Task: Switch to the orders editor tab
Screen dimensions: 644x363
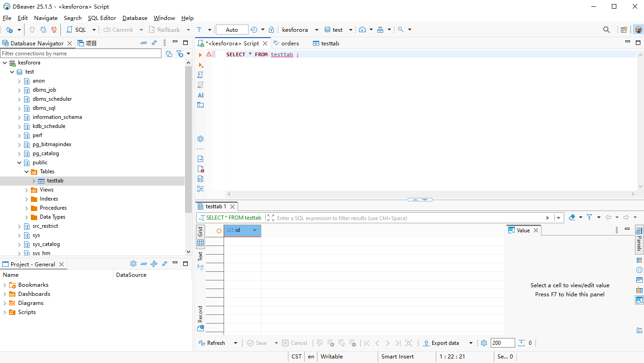Action: pos(290,44)
